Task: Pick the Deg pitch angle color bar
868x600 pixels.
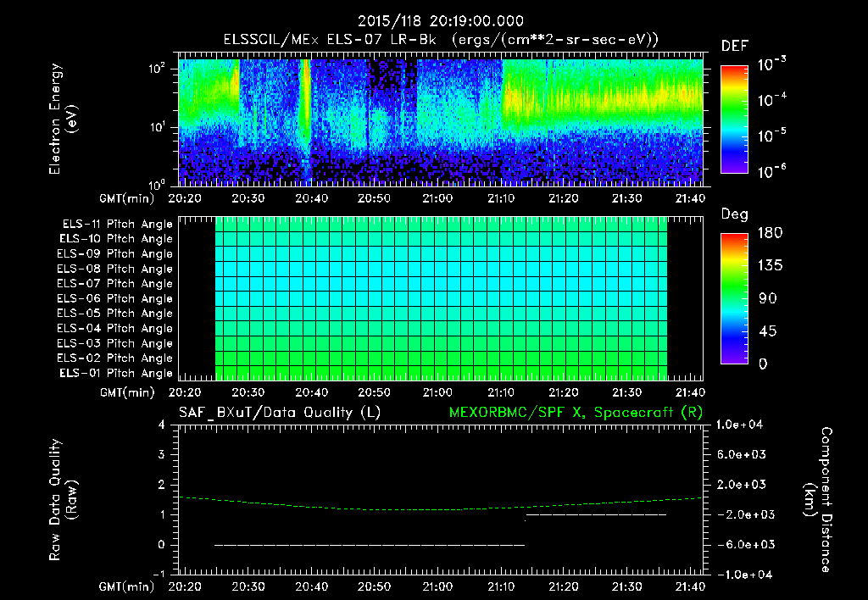Action: [734, 298]
